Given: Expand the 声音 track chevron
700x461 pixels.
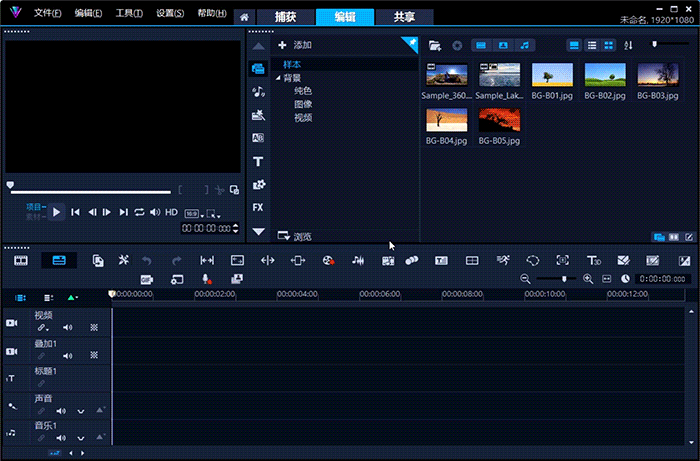Looking at the screenshot, I should point(80,410).
